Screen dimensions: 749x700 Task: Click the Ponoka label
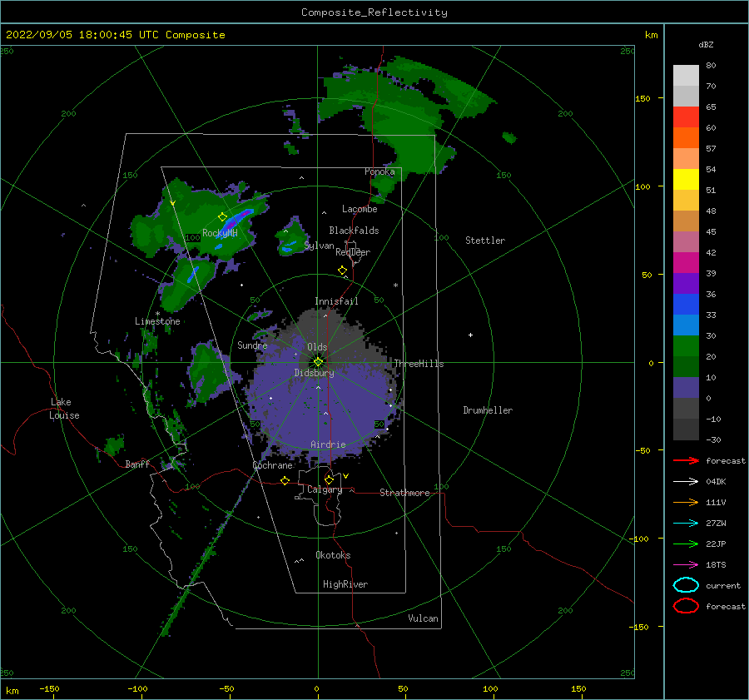pos(379,171)
